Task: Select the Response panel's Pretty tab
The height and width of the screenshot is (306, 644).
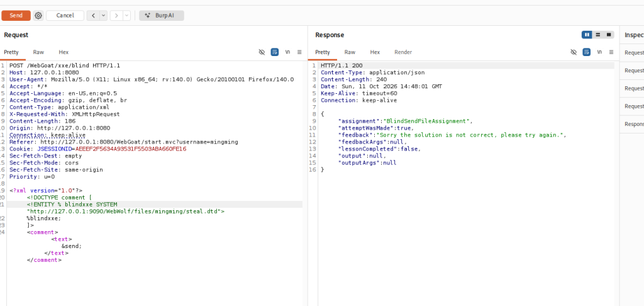Action: click(323, 52)
